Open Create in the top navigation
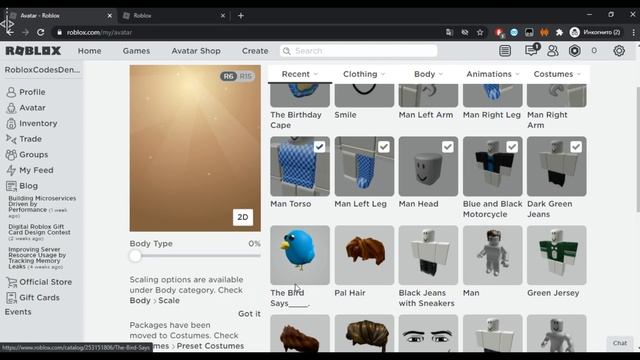 [255, 51]
